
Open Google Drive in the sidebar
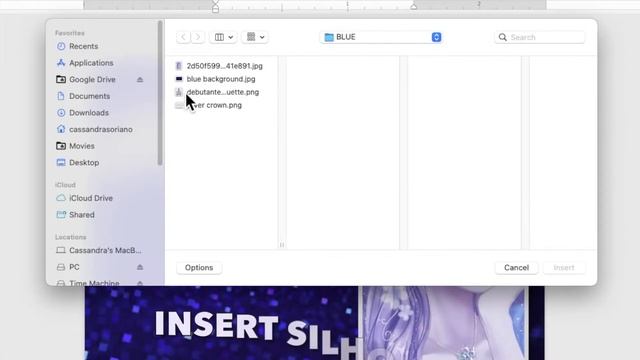pos(92,80)
